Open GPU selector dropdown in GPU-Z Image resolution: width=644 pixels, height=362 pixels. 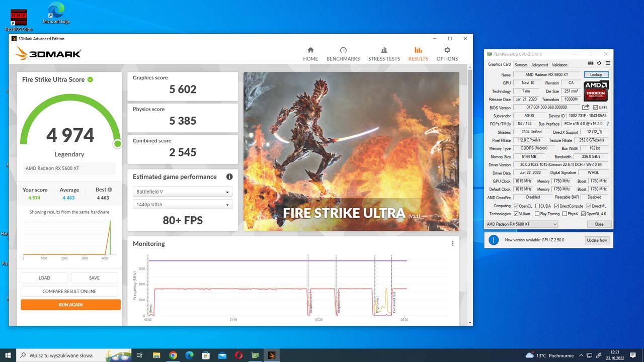pyautogui.click(x=522, y=224)
